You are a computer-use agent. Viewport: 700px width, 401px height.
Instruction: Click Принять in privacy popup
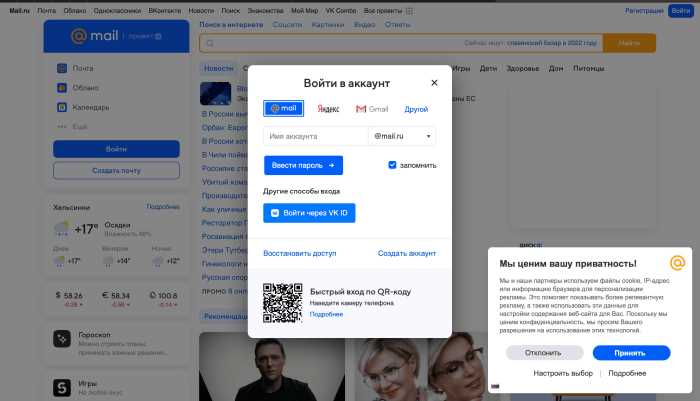coord(631,353)
